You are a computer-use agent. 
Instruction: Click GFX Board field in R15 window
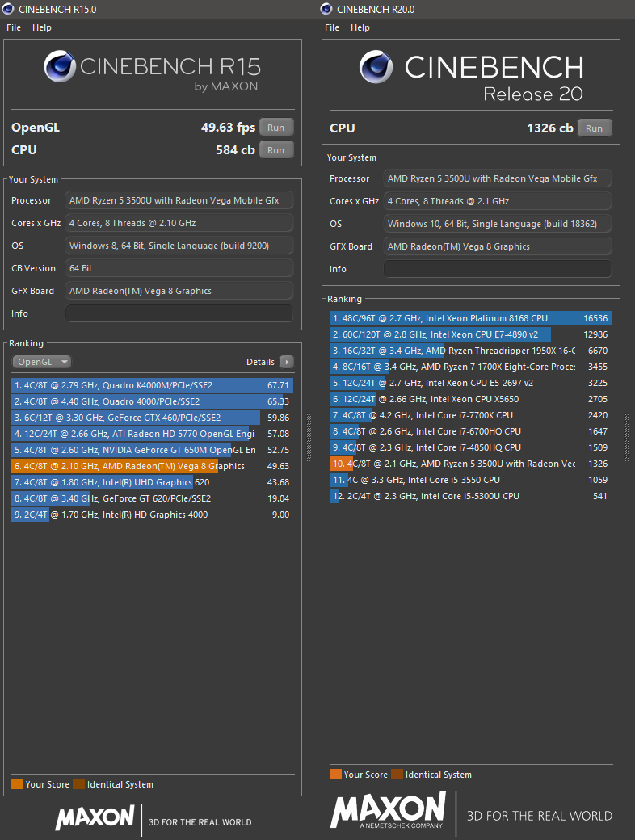click(x=179, y=291)
